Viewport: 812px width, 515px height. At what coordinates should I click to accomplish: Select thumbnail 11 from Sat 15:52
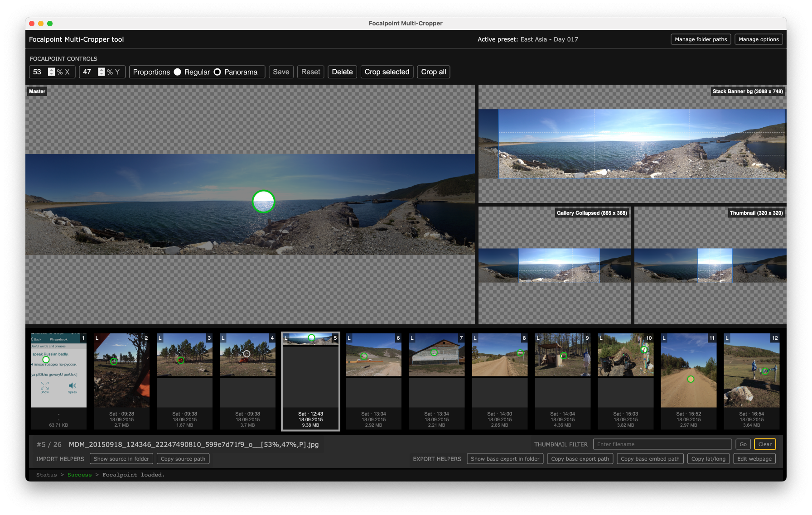pyautogui.click(x=688, y=381)
